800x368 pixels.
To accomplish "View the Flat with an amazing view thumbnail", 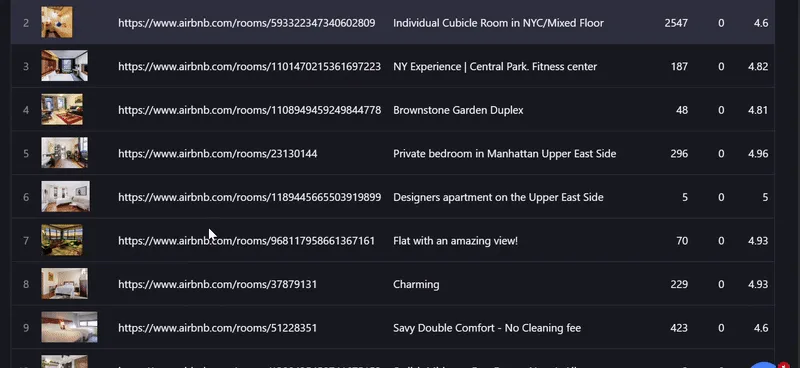I will point(62,240).
